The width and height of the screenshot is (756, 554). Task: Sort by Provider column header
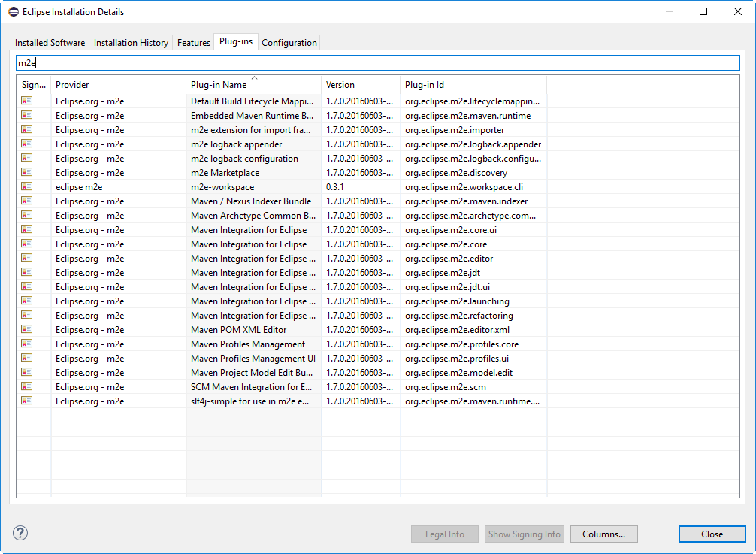coord(119,84)
